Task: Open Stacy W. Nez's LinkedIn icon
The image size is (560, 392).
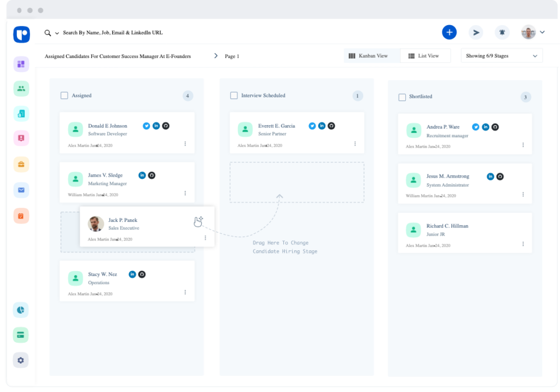Action: 132,274
